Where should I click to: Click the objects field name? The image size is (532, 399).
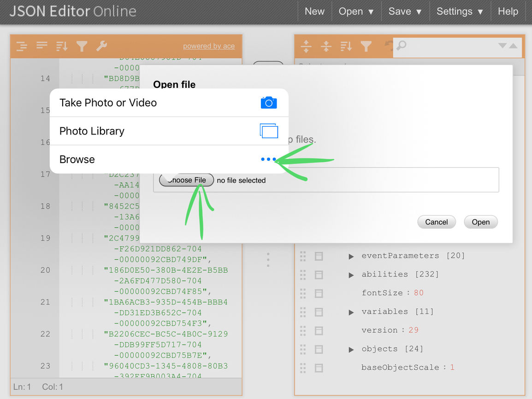point(379,349)
